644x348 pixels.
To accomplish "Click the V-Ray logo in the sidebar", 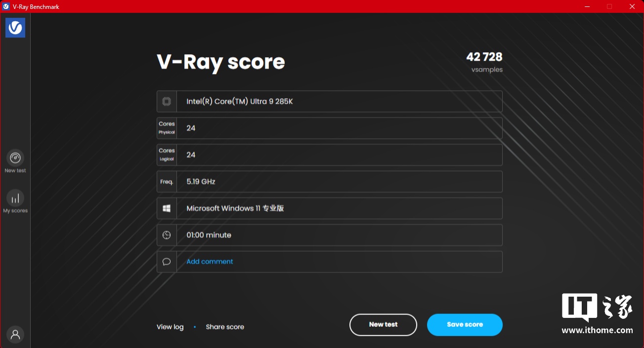I will [15, 28].
